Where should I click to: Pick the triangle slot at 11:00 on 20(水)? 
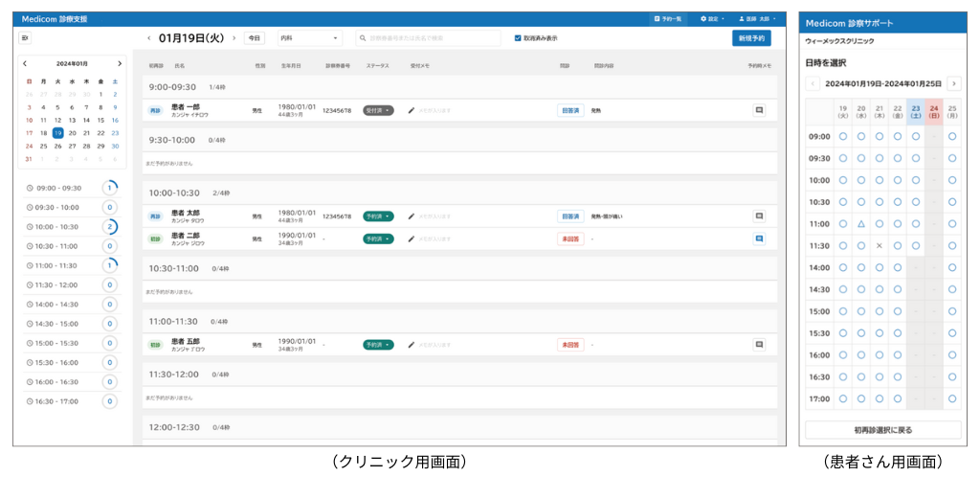860,224
